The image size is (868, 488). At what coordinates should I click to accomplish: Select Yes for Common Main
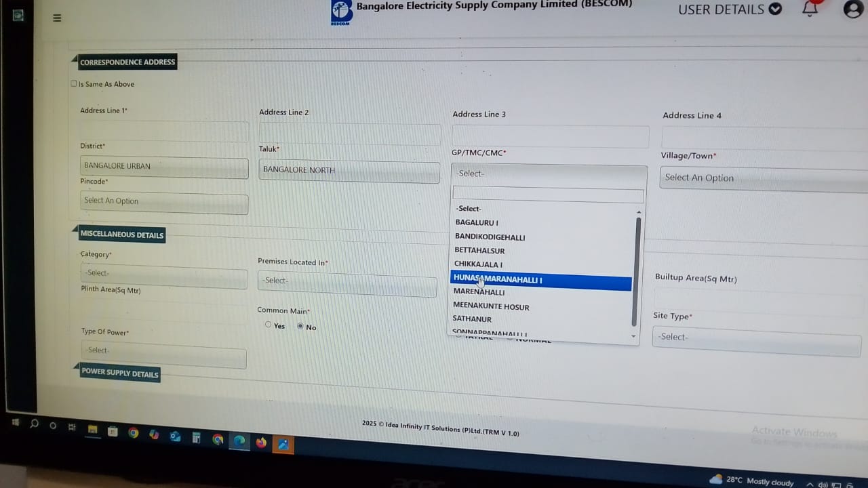[x=269, y=325]
